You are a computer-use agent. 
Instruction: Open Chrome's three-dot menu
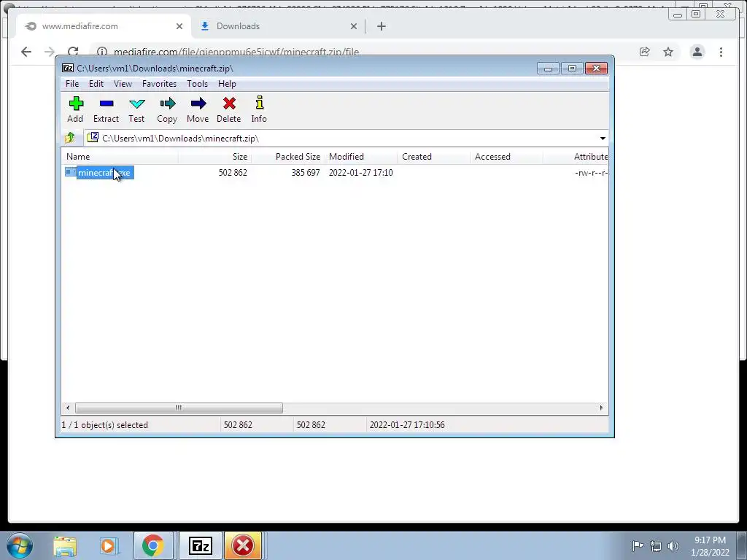point(721,52)
